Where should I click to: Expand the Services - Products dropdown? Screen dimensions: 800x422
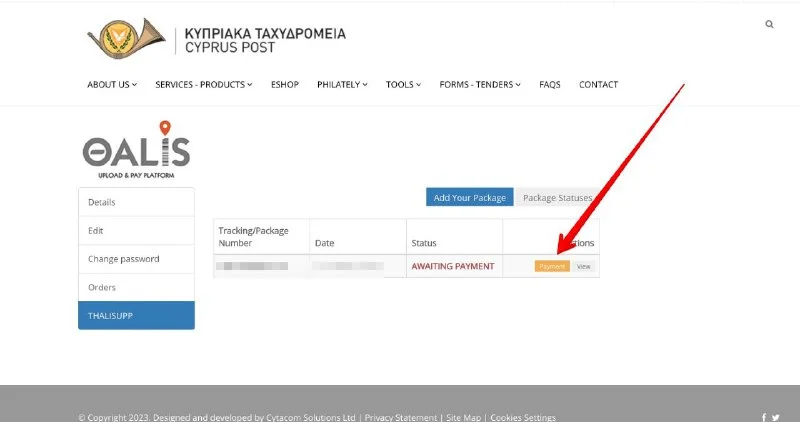pos(203,85)
